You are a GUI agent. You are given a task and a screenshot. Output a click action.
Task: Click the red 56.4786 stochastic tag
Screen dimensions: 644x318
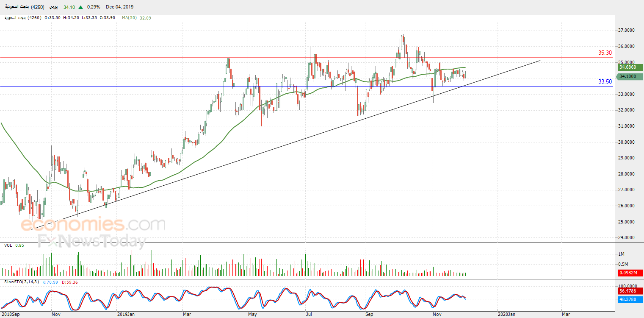(x=630, y=291)
